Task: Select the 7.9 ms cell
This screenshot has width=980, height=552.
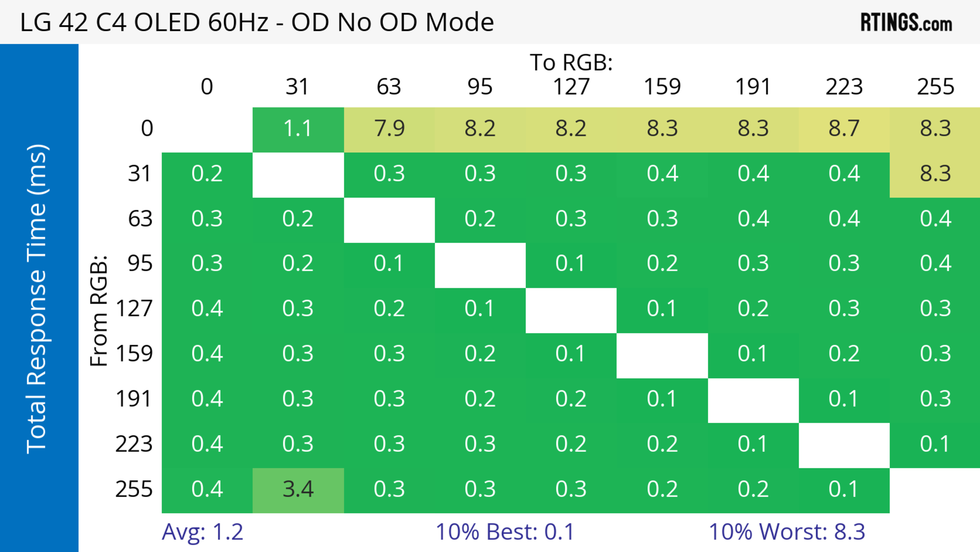Action: coord(389,129)
